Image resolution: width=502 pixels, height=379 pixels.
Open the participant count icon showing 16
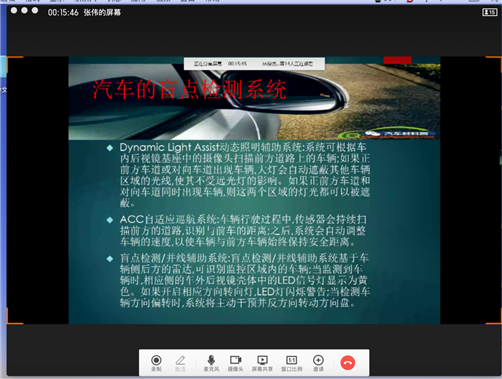click(490, 12)
